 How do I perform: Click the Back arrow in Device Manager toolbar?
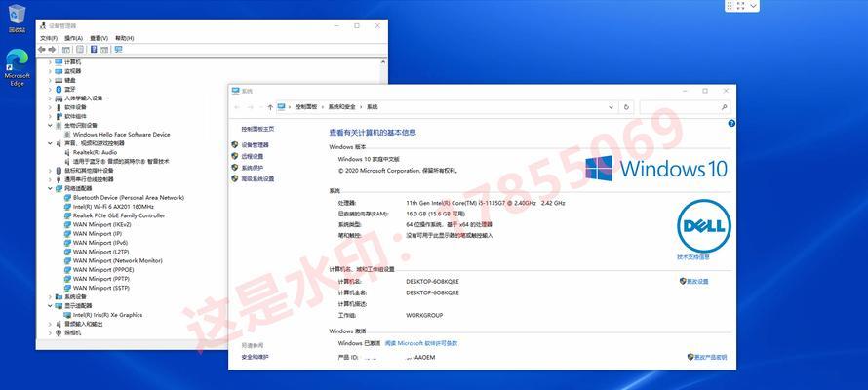[42, 49]
